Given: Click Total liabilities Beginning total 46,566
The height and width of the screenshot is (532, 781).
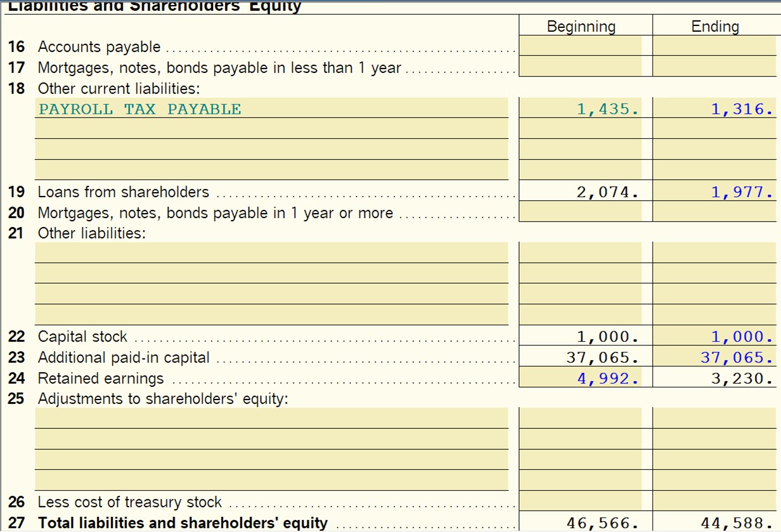Looking at the screenshot, I should (581, 522).
